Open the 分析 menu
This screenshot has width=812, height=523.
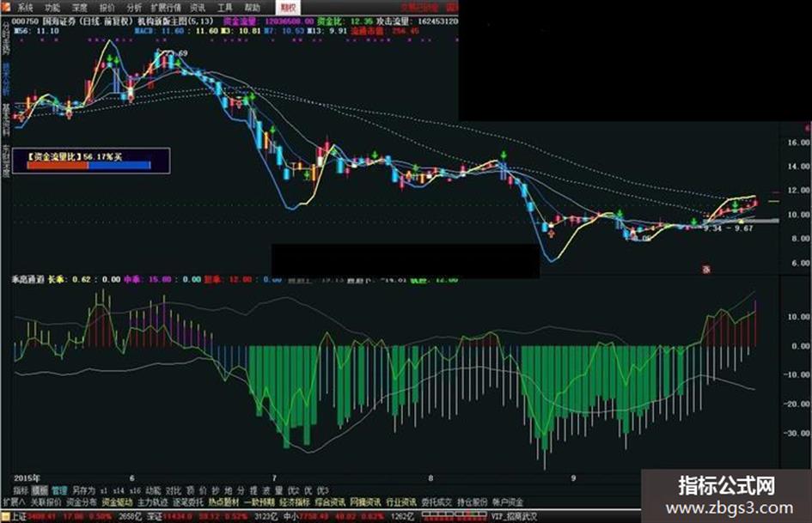(x=133, y=8)
